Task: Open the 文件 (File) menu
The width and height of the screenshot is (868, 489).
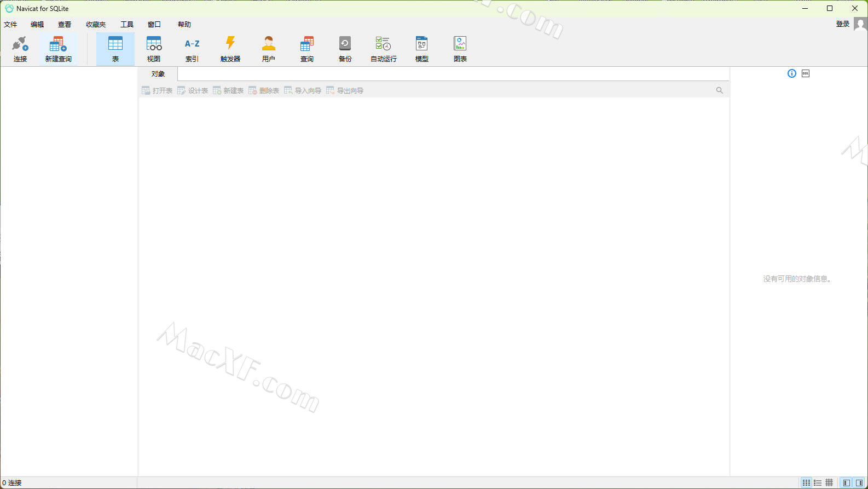Action: (10, 25)
